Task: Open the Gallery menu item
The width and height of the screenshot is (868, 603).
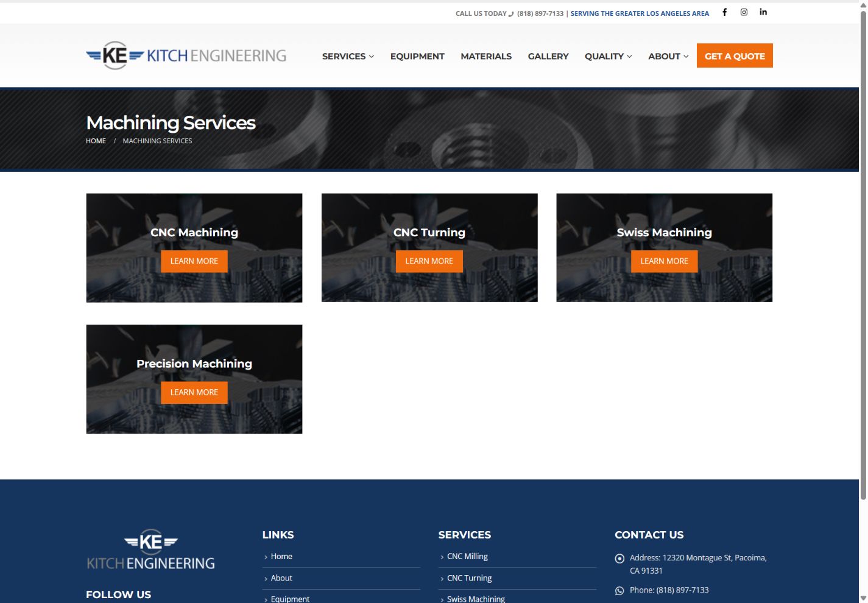Action: [548, 56]
